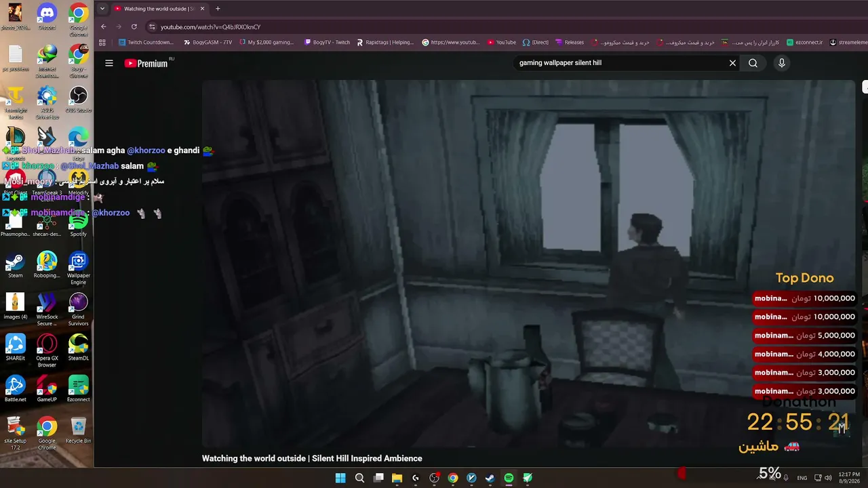Open the YouTube bookmark
This screenshot has height=488, width=868.
click(x=501, y=42)
